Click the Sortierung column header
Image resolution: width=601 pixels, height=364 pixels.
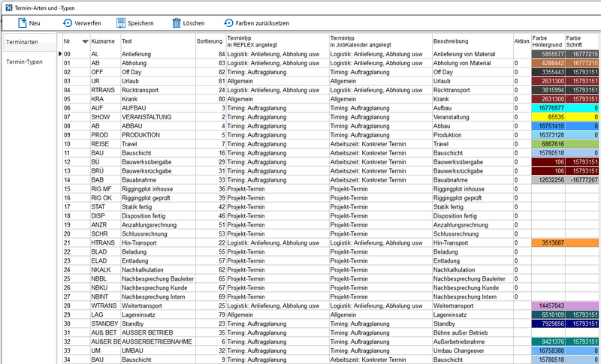click(x=210, y=41)
